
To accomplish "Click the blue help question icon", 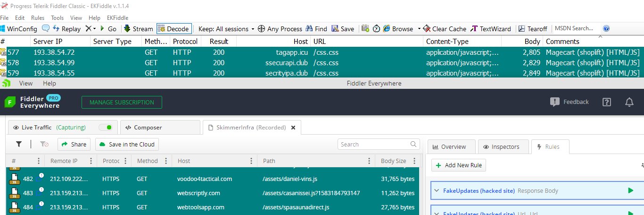I will point(606,28).
